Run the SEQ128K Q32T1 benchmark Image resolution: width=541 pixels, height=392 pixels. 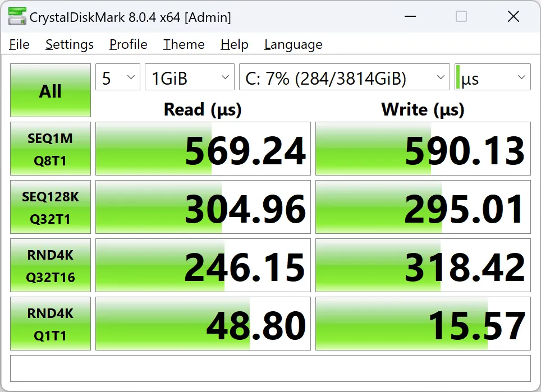click(x=51, y=207)
